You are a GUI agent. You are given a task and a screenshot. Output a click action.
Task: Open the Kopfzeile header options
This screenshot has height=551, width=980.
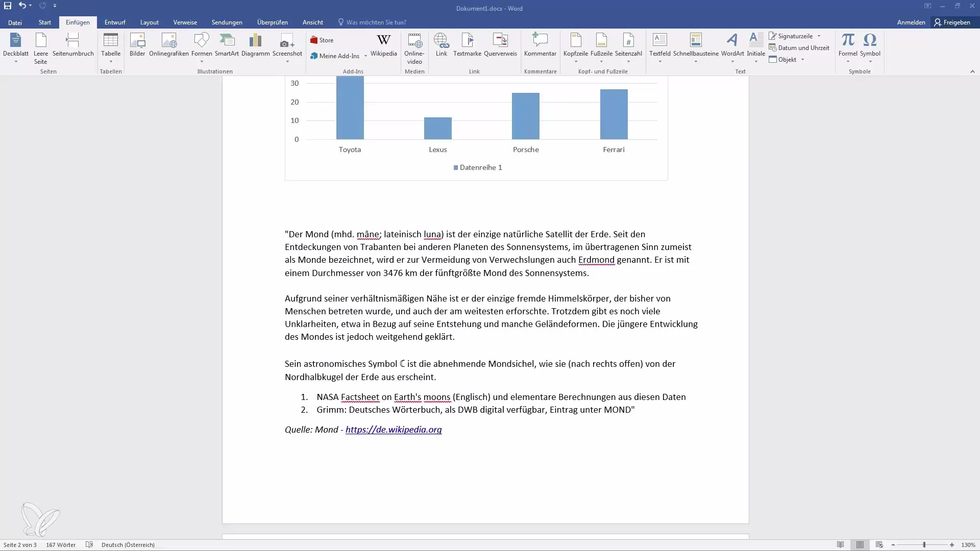click(x=576, y=48)
